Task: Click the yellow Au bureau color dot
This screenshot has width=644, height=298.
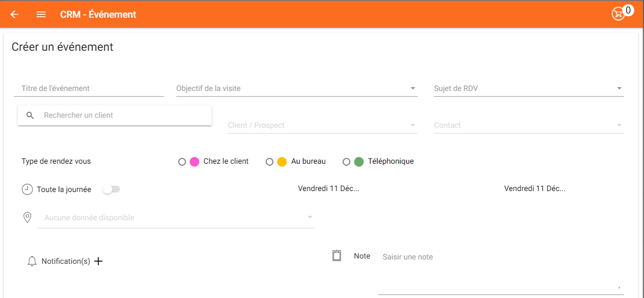Action: (282, 162)
